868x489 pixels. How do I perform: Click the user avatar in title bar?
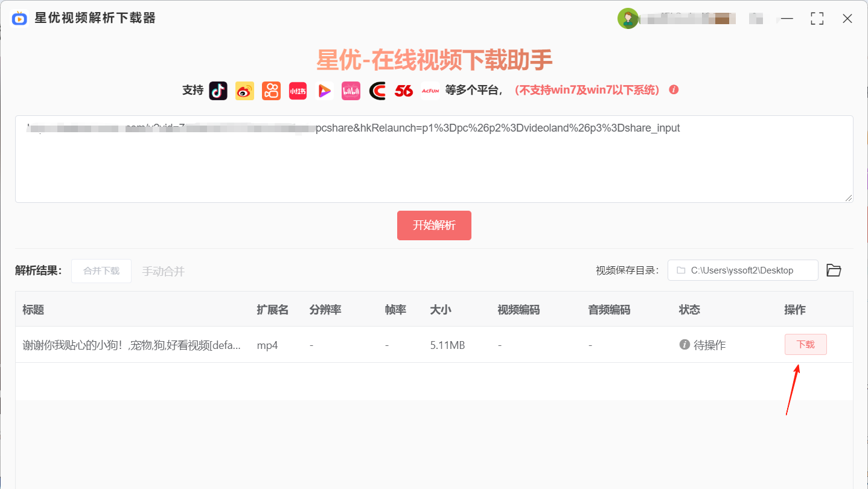pyautogui.click(x=628, y=19)
